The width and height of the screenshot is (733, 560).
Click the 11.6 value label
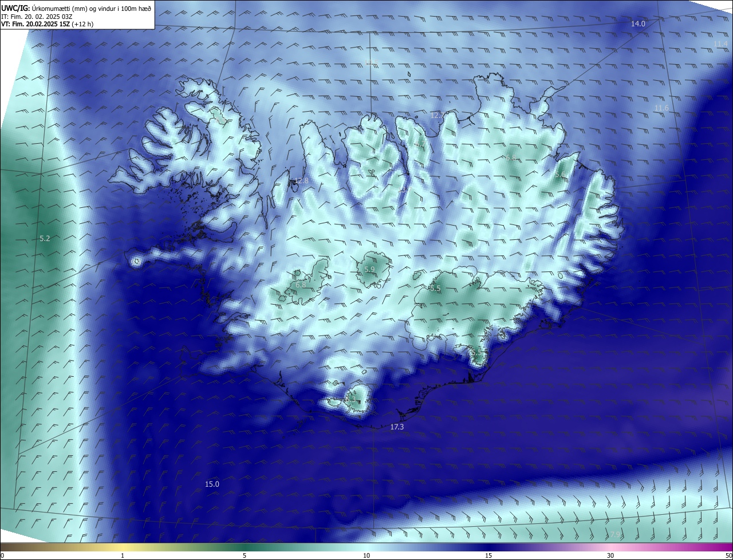[661, 108]
